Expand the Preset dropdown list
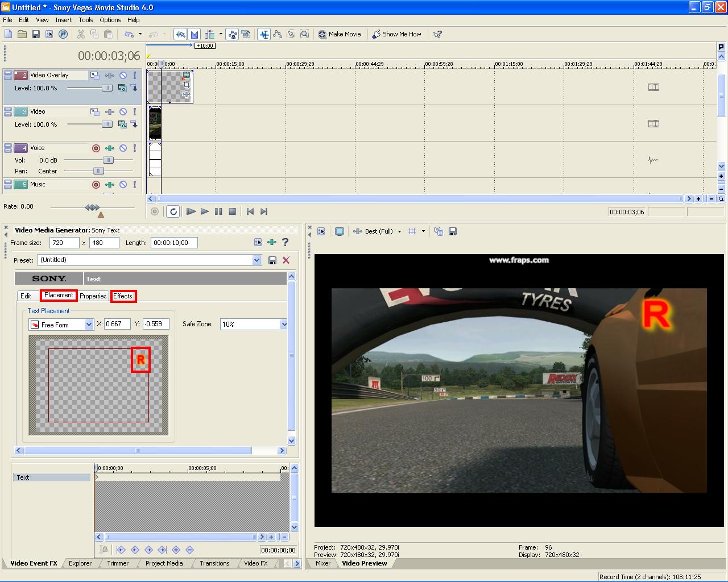This screenshot has height=582, width=728. [x=257, y=260]
